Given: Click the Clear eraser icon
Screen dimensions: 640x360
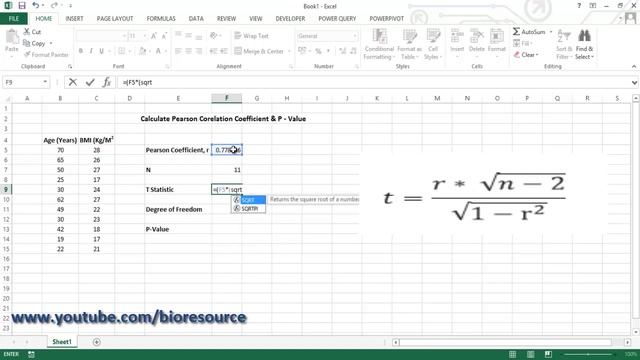Looking at the screenshot, I should [517, 54].
